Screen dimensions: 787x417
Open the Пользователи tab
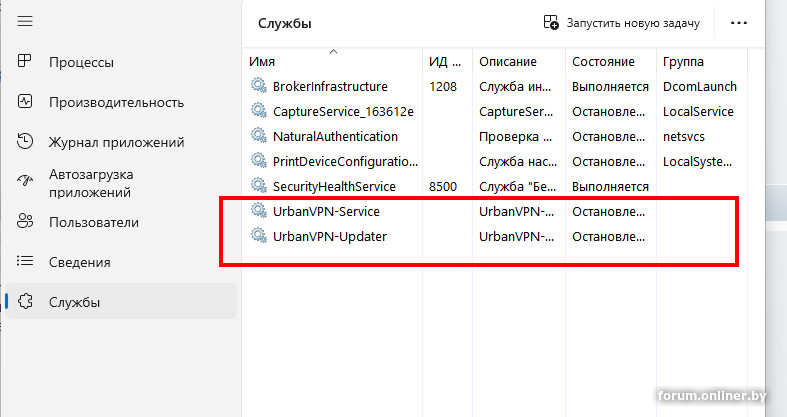click(x=94, y=222)
